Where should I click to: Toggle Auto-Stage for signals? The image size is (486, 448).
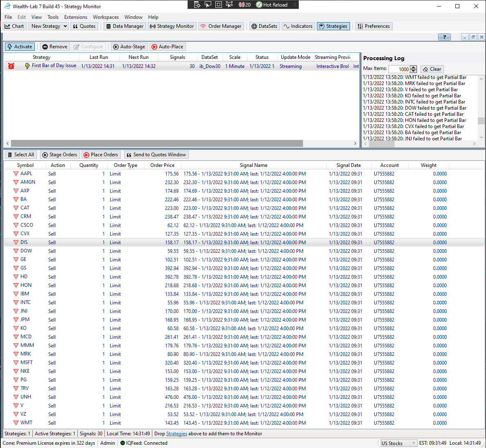129,47
